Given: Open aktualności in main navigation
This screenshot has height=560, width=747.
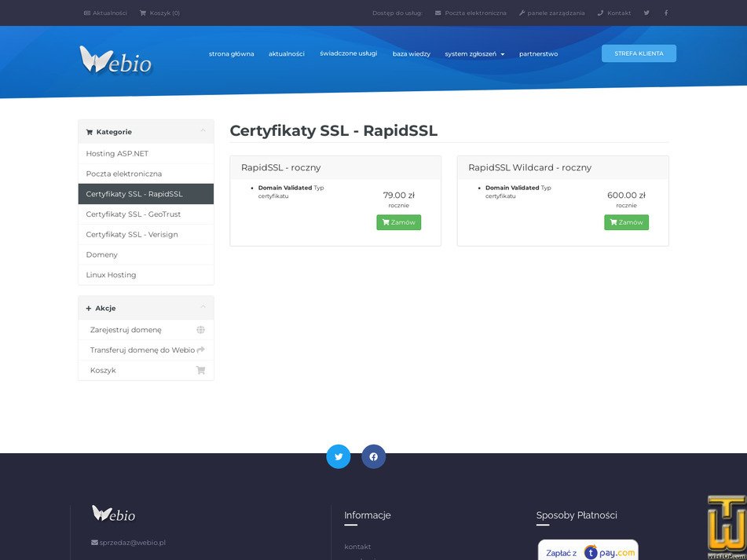Looking at the screenshot, I should (x=287, y=54).
